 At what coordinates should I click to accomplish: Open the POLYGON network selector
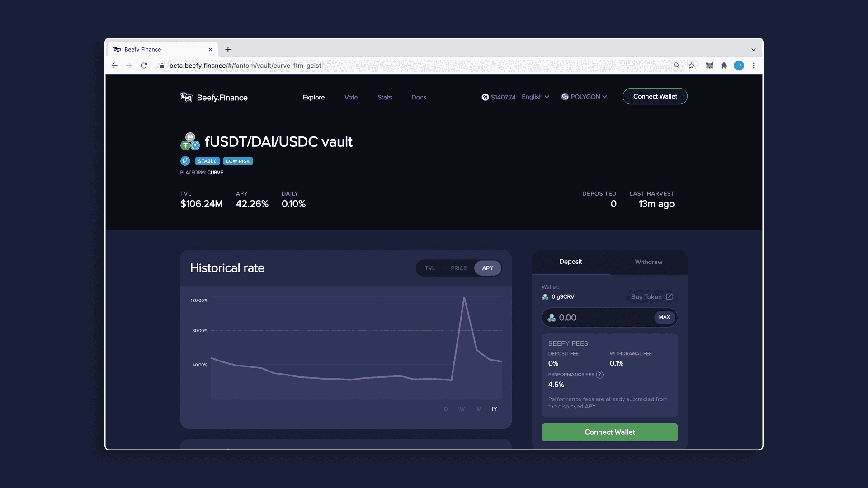point(584,97)
